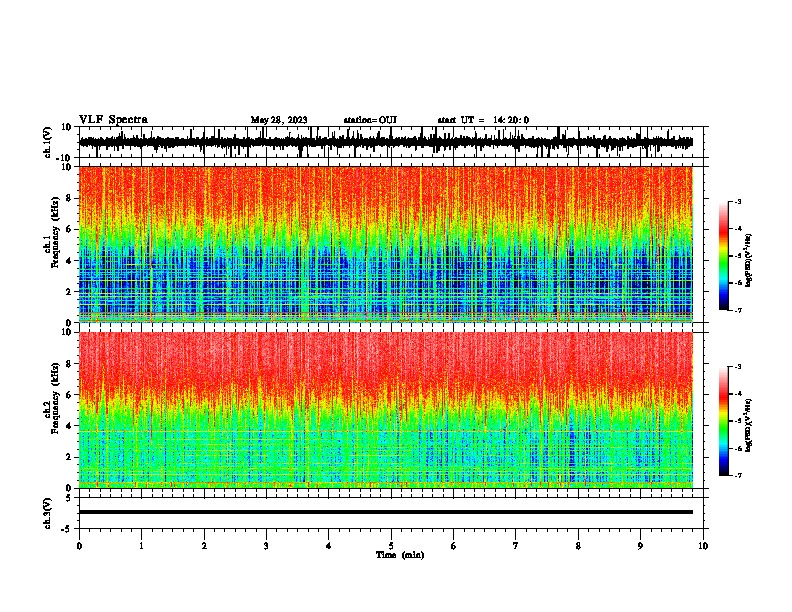Click the "9" tick on the time axis
The height and width of the screenshot is (612, 792).
pyautogui.click(x=640, y=546)
